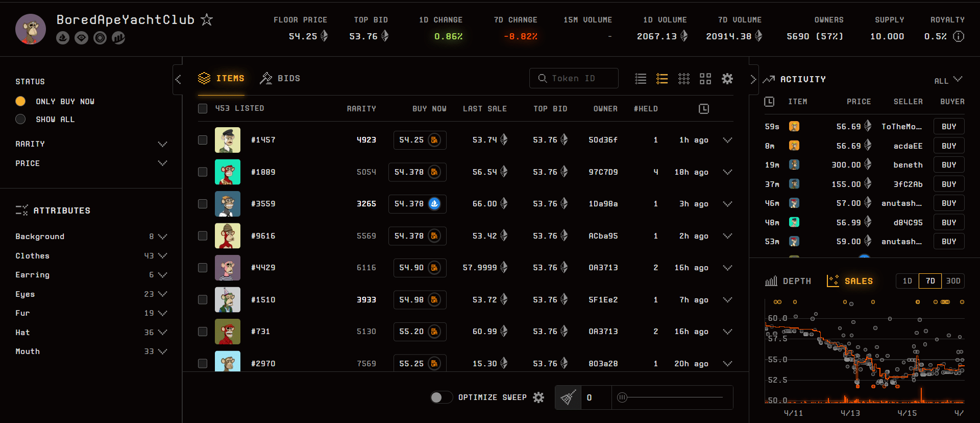980x423 pixels.
Task: Click the royalty info icon
Action: (x=959, y=36)
